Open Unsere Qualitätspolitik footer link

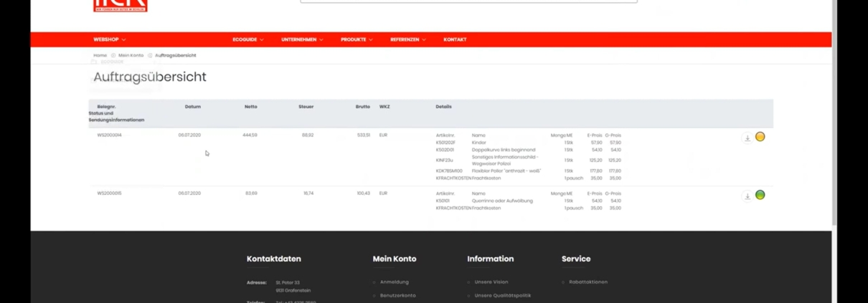(502, 295)
